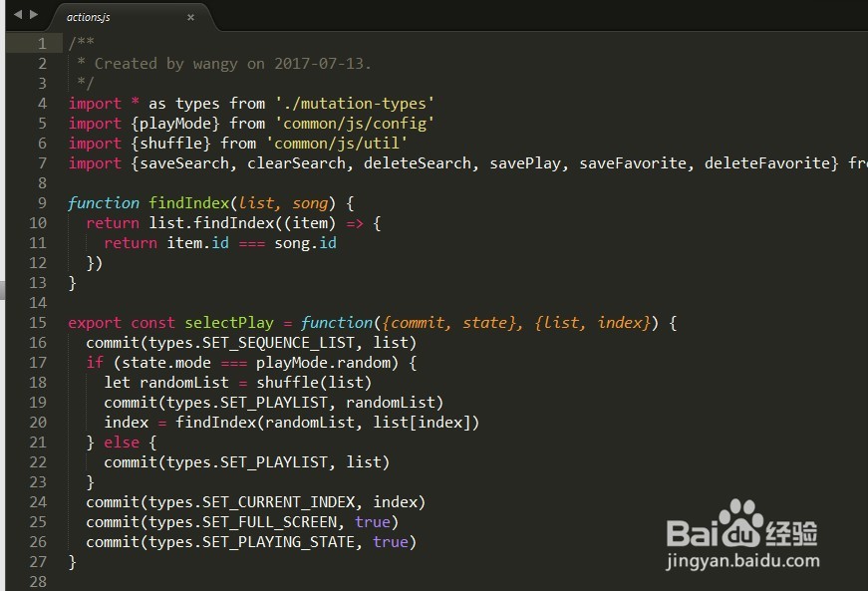
Task: Click 'list.findIndex' call on line 10
Action: coord(211,223)
